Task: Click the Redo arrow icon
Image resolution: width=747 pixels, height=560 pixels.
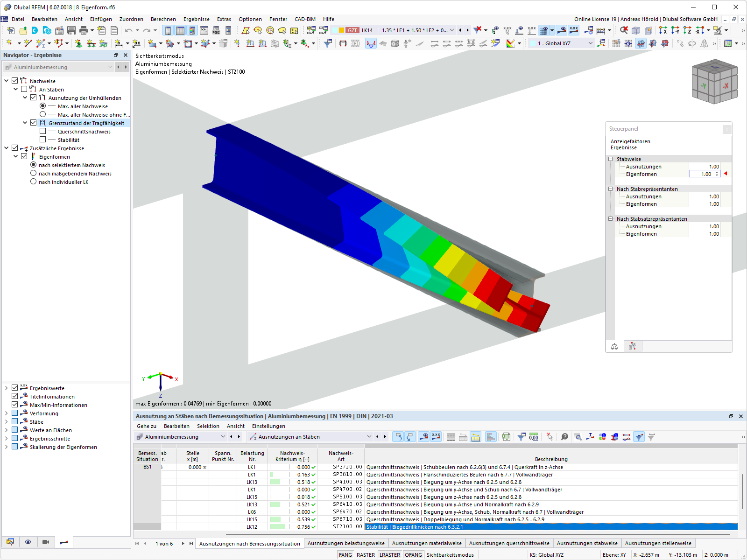Action: [147, 30]
